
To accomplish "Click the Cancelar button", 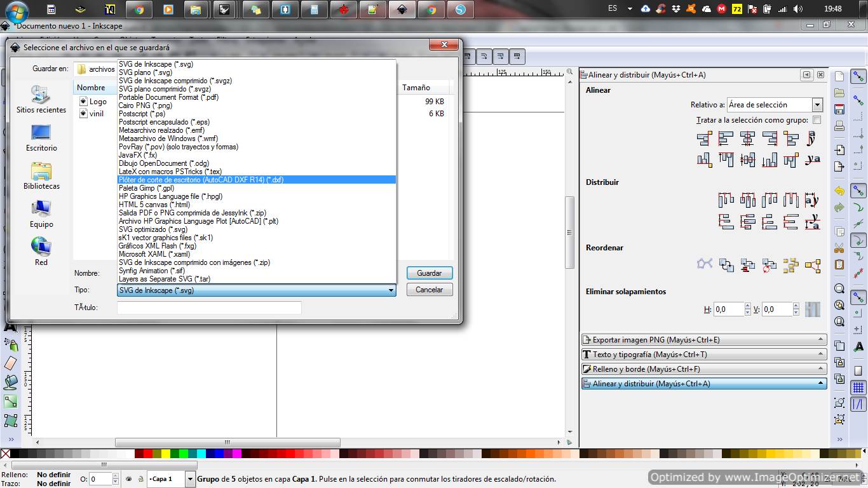I will 430,290.
